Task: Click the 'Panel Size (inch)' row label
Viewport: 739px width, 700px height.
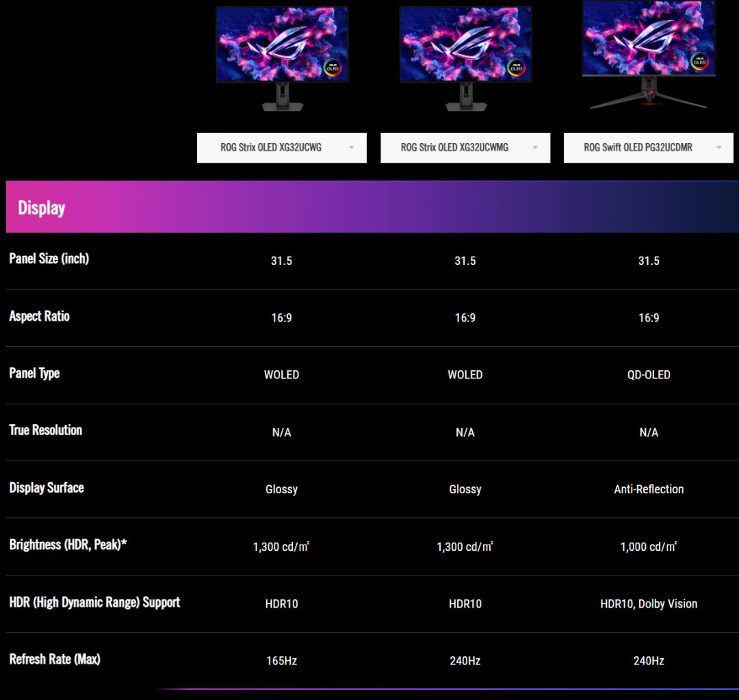Action: 49,259
